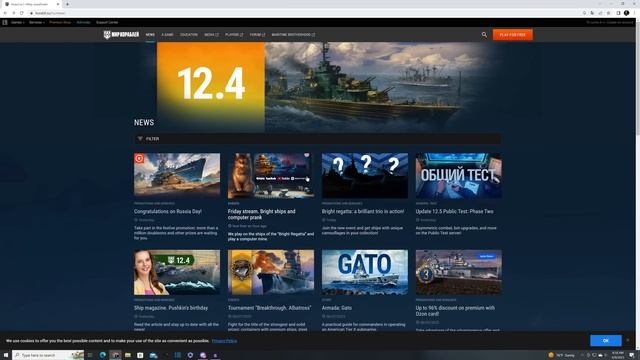Click the Russia Day battleship thumbnail
Viewport: 640px width, 360px height.
coord(177,176)
